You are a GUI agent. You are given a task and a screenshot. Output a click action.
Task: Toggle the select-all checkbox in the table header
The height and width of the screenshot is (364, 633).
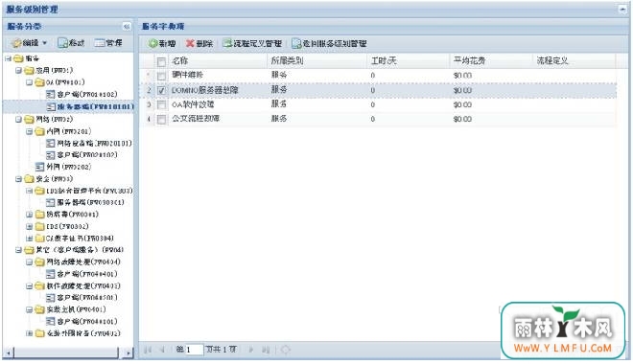[161, 61]
